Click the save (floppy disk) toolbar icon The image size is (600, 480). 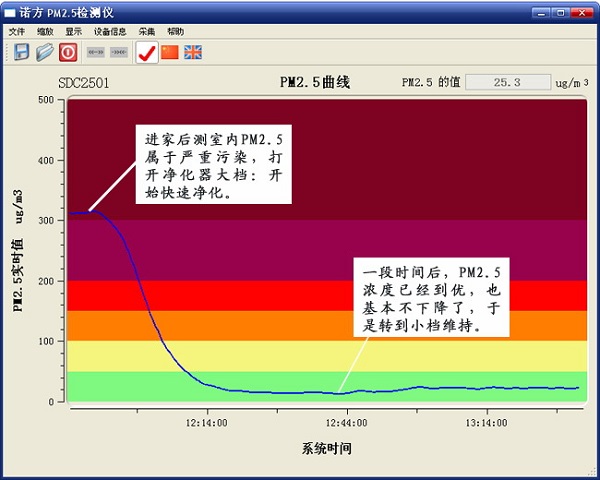click(21, 52)
